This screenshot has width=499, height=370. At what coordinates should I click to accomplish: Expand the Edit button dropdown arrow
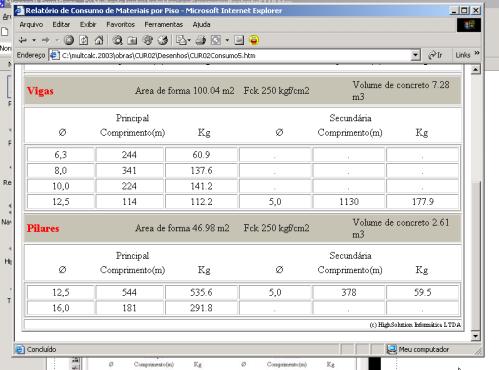tap(227, 41)
